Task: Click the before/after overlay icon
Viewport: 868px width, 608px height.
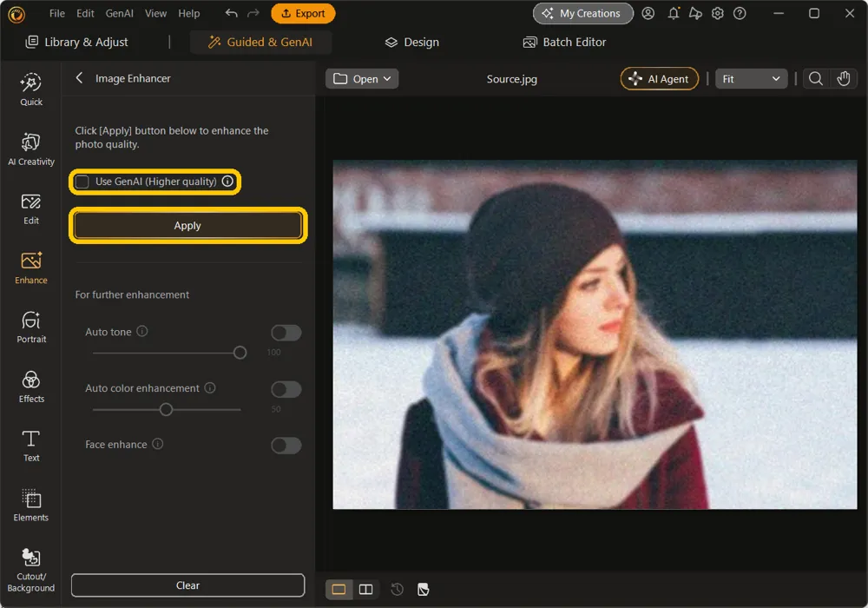Action: coord(424,589)
